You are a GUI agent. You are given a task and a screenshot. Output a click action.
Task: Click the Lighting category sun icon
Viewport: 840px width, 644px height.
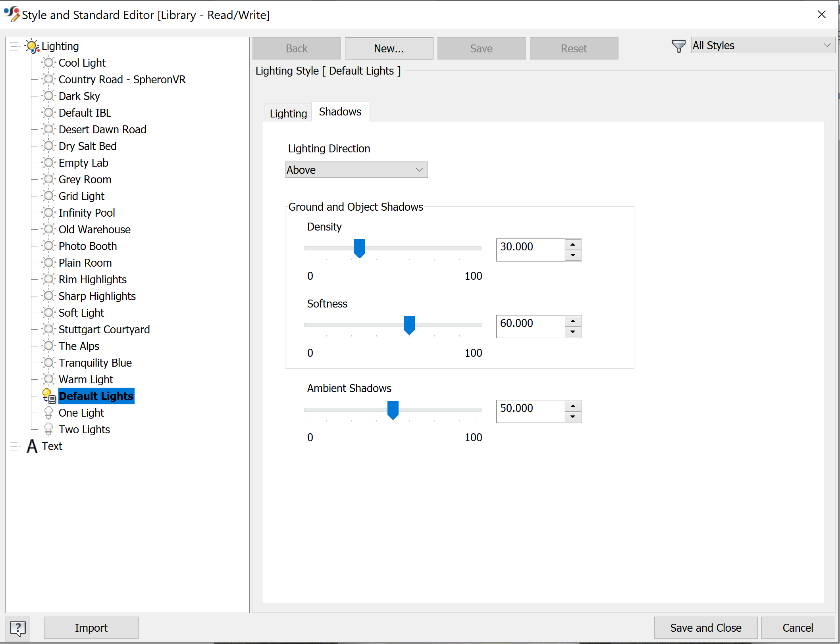[32, 46]
